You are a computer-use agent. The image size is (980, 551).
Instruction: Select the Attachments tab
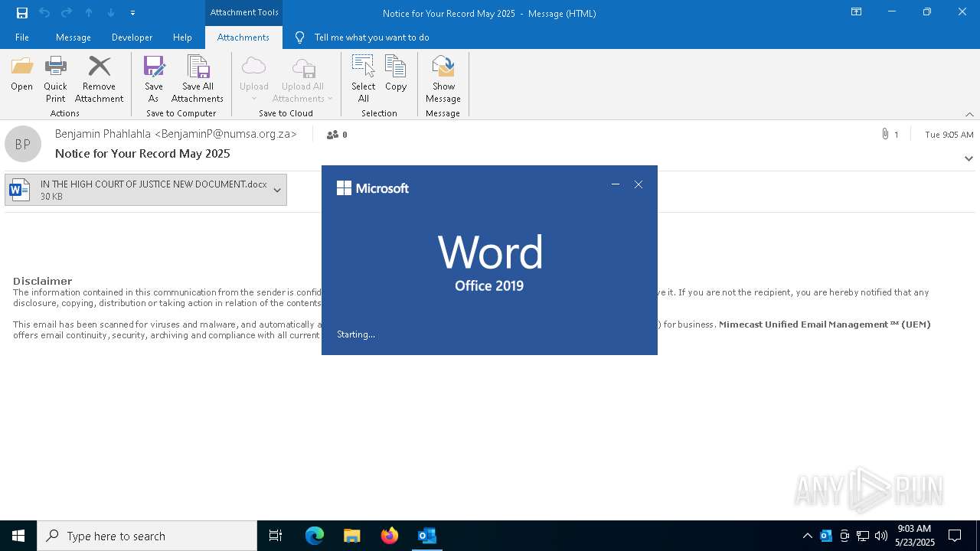click(243, 37)
